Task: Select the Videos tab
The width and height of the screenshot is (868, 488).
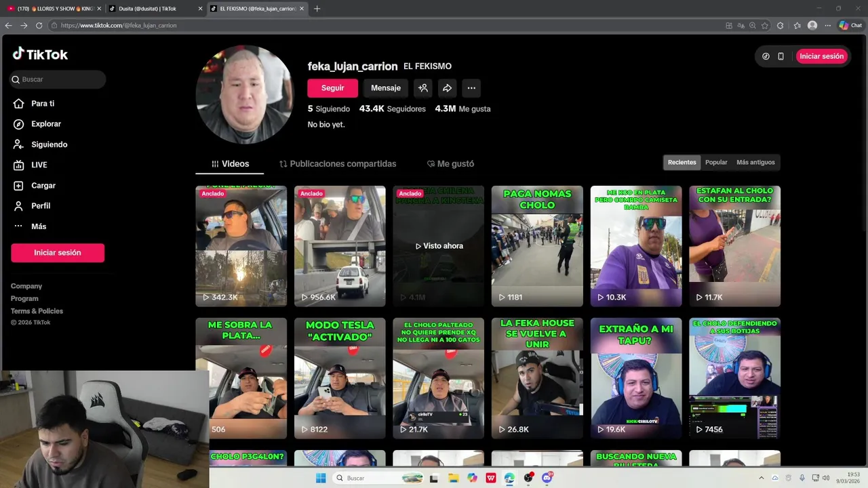Action: [x=230, y=164]
